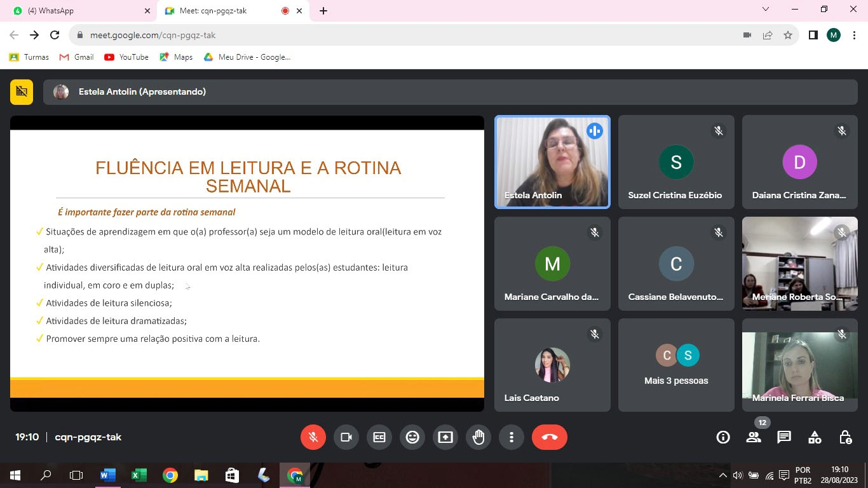
Task: Unmute the microphone in call controls
Action: point(313,437)
